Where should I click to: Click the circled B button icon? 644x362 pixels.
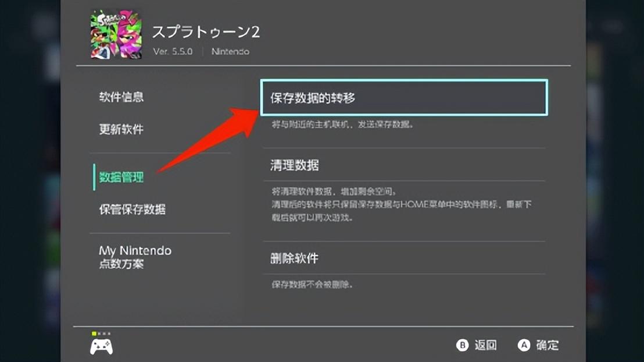[x=463, y=345]
